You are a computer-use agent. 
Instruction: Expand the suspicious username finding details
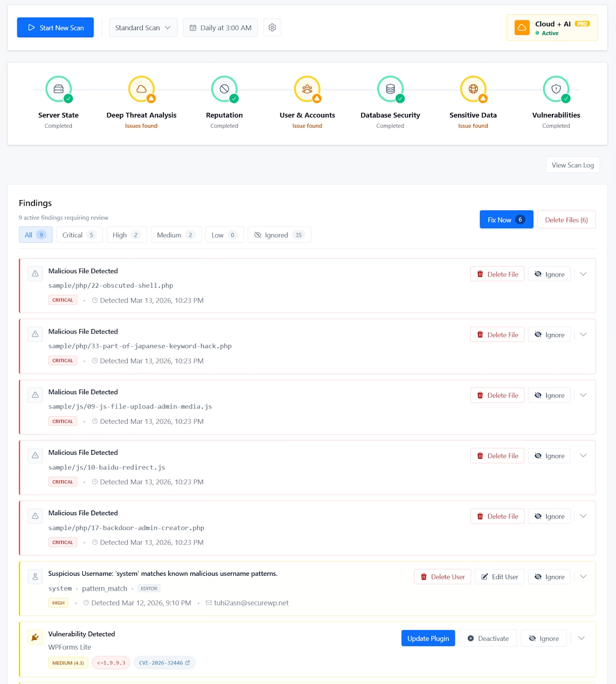[583, 577]
